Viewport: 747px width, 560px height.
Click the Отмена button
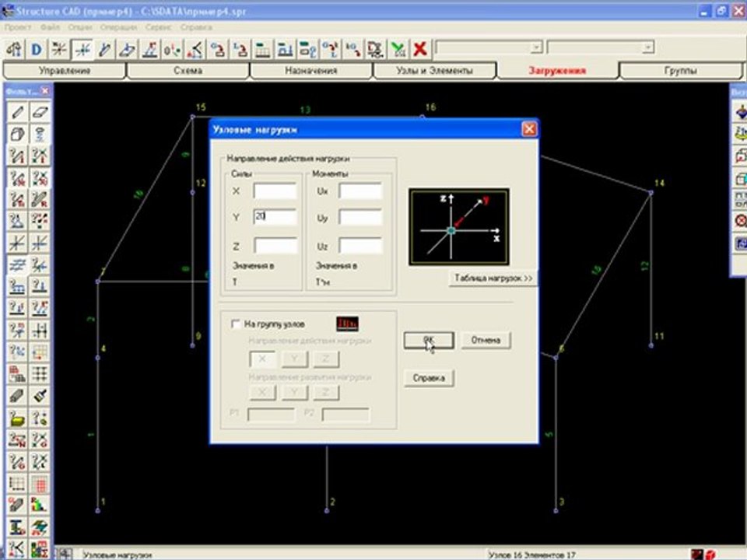486,340
